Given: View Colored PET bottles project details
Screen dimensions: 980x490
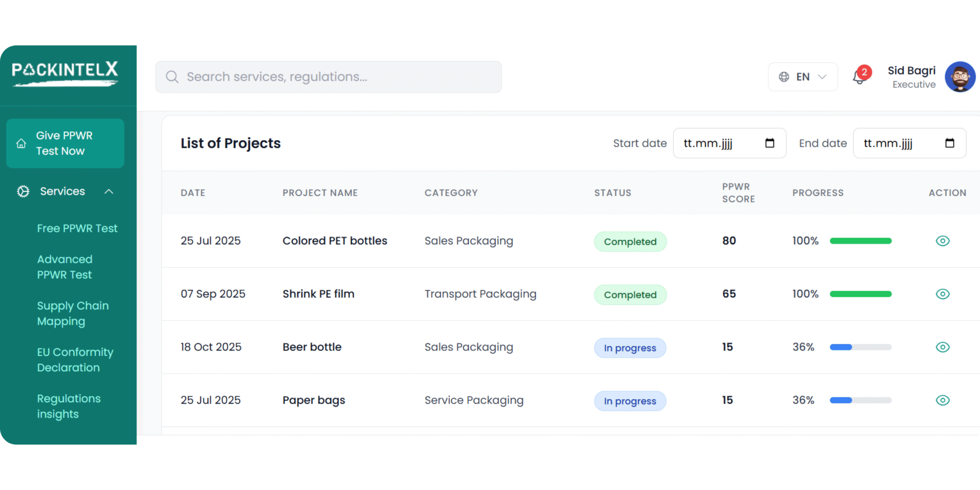Looking at the screenshot, I should coord(942,241).
